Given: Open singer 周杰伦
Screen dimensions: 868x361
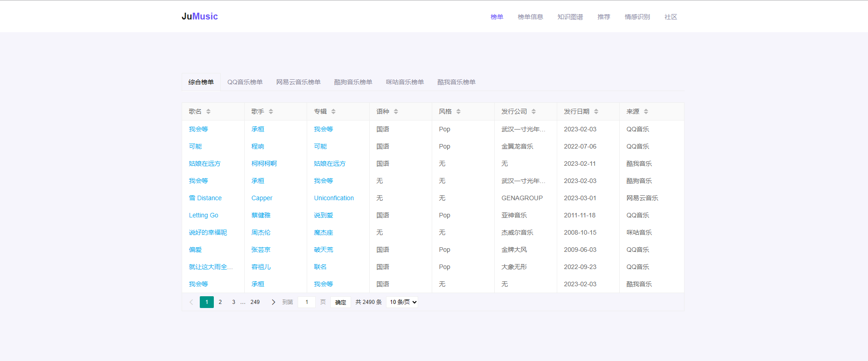Looking at the screenshot, I should (261, 232).
